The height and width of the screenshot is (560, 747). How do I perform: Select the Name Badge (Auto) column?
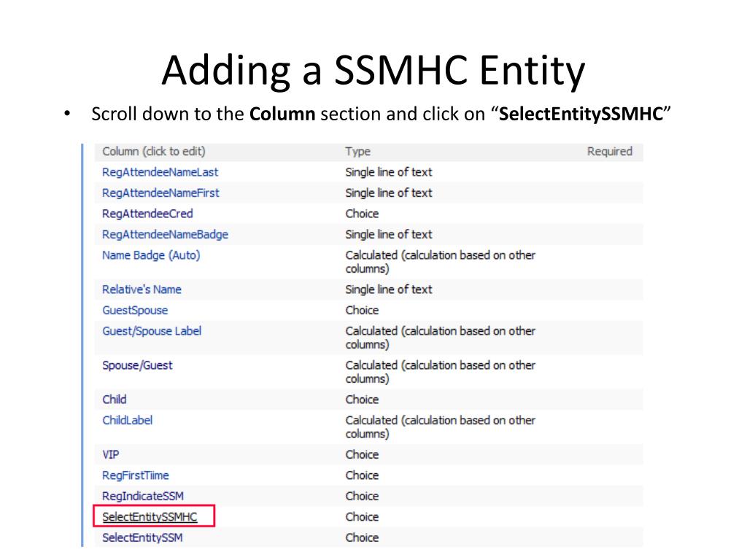(151, 255)
